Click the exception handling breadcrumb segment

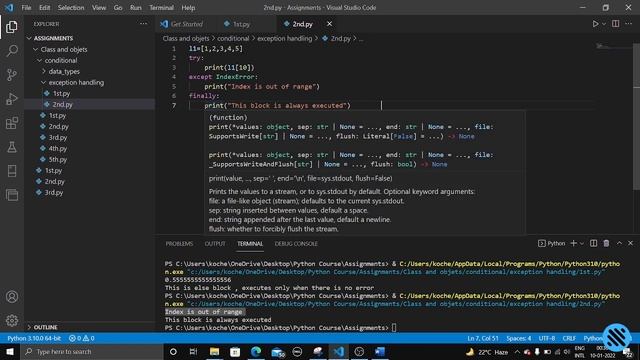coord(284,38)
